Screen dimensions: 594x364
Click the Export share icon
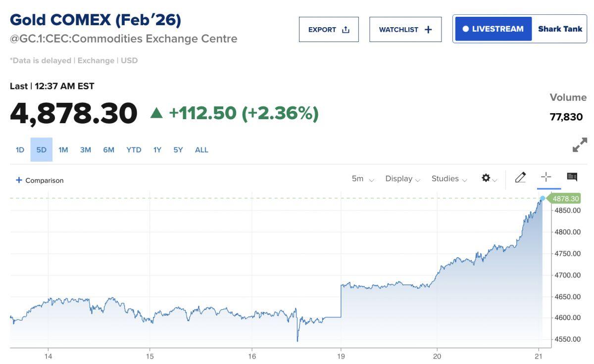346,30
